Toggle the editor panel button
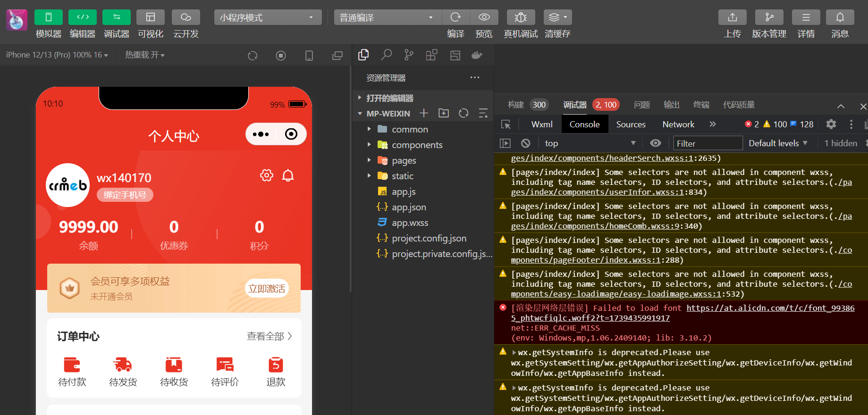Image resolution: width=868 pixels, height=415 pixels. [x=83, y=17]
